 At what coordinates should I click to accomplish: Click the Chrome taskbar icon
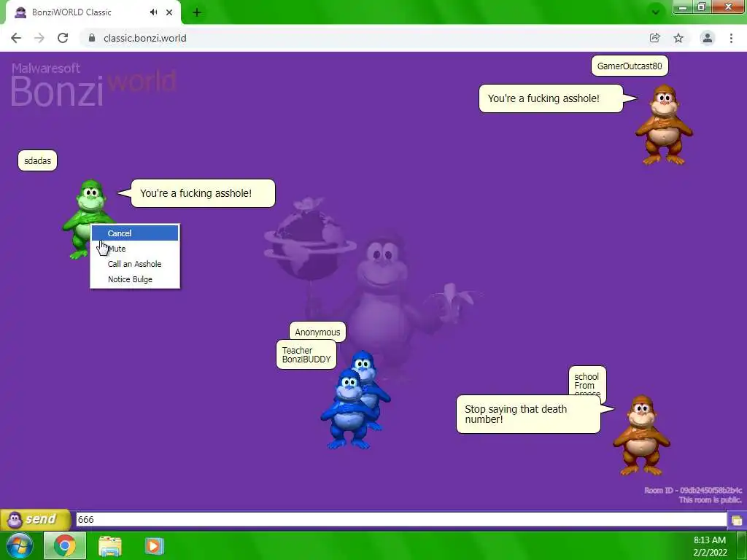[x=65, y=545]
